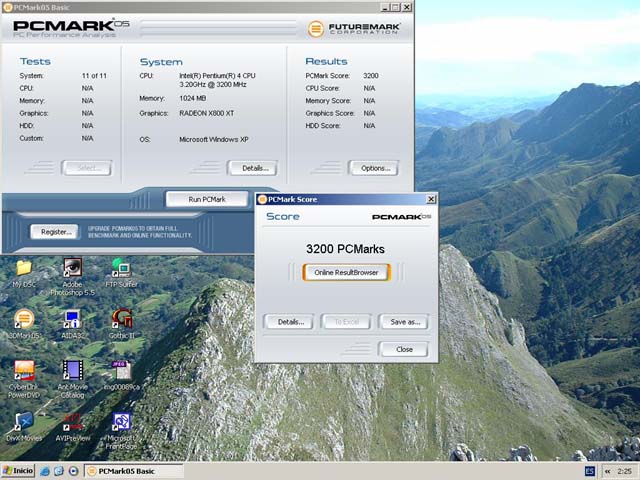Click the PCMark Score value 3200 in Results
The image size is (640, 480).
click(x=371, y=76)
